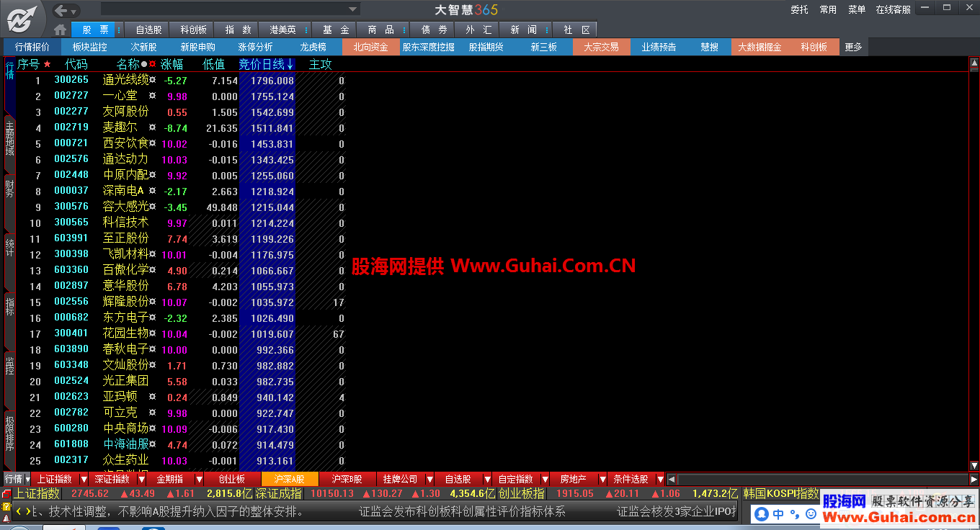980x530 pixels.
Task: Expand the 条件选股 bottom tab dropdown
Action: pos(660,480)
